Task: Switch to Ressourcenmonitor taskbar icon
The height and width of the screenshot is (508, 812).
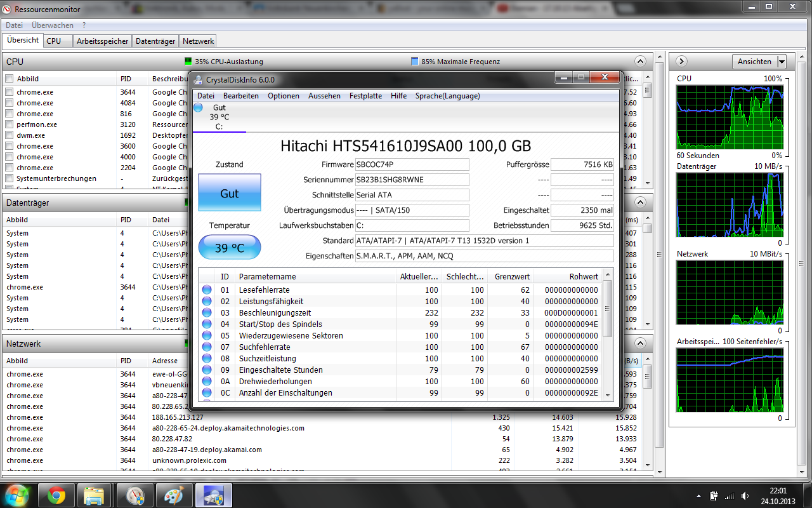Action: [134, 495]
